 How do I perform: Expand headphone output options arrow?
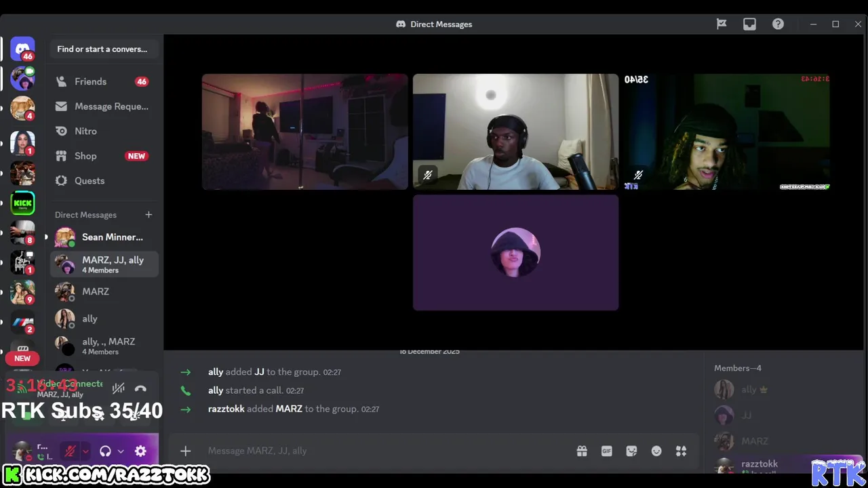[x=121, y=451]
